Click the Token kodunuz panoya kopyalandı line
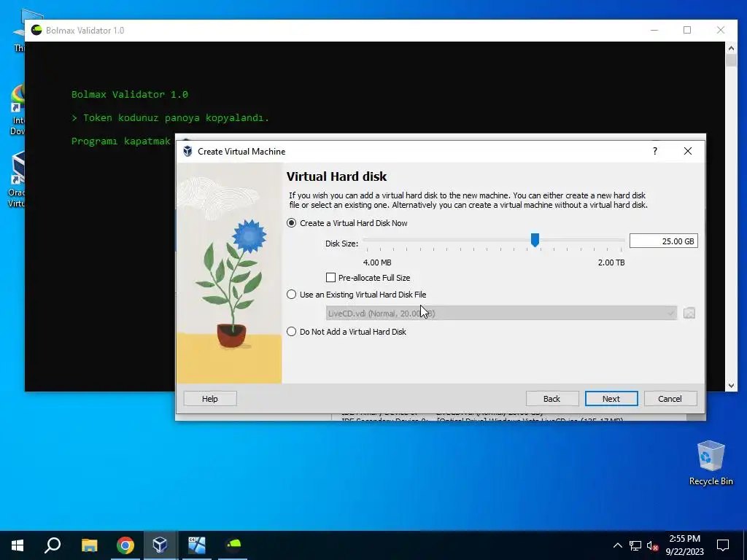Screen dimensions: 747x560 [170, 117]
